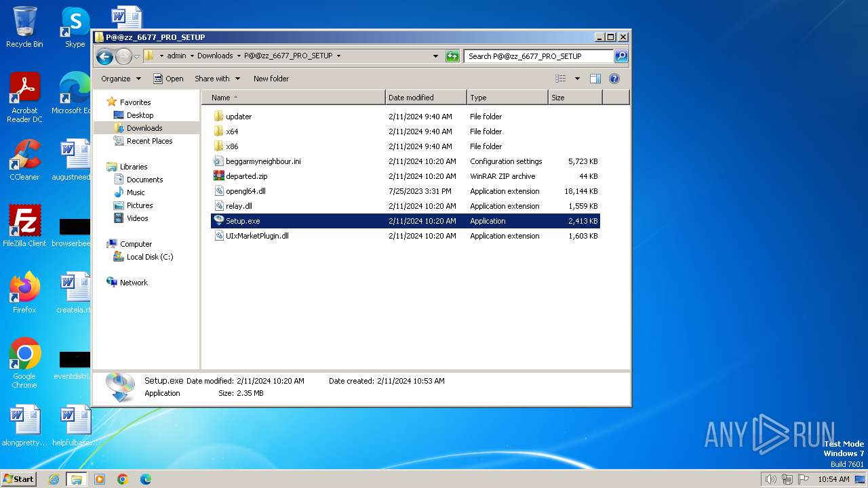Open the recent pages dropdown arrow
868x488 pixels.
136,56
